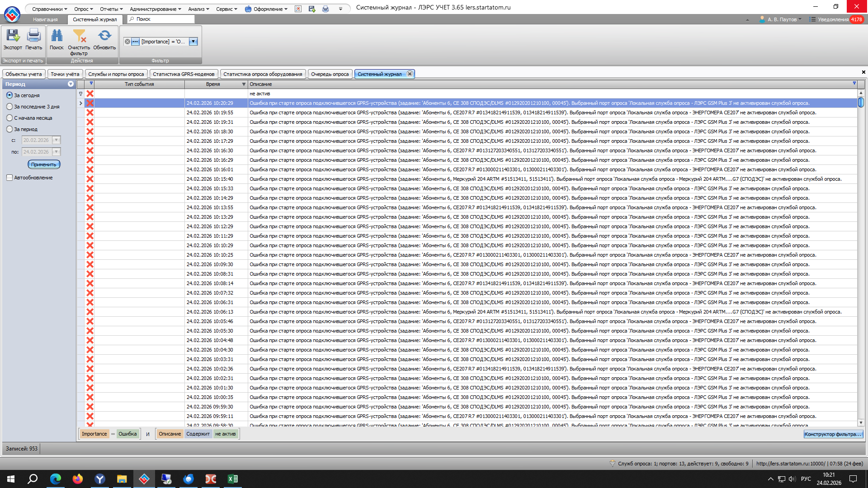868x488 pixels.
Task: Switch to Очередь опроса tab
Action: tap(330, 74)
